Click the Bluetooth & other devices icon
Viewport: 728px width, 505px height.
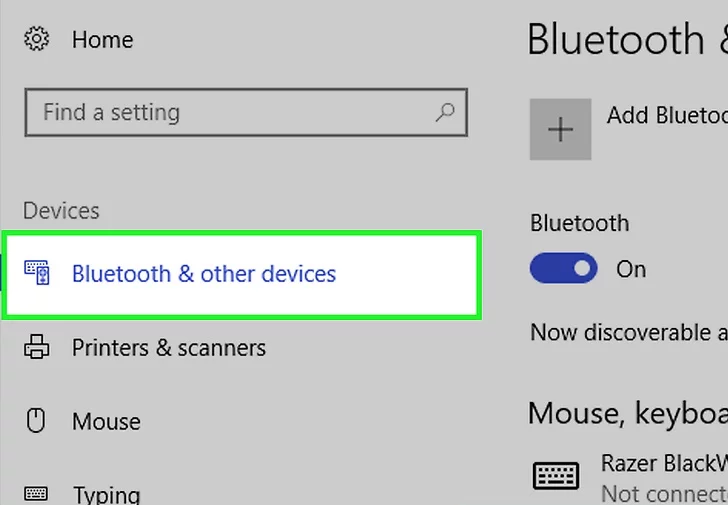(37, 274)
